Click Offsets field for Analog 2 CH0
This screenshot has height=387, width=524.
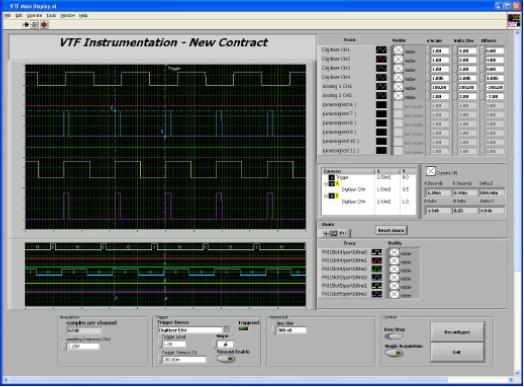(x=495, y=96)
